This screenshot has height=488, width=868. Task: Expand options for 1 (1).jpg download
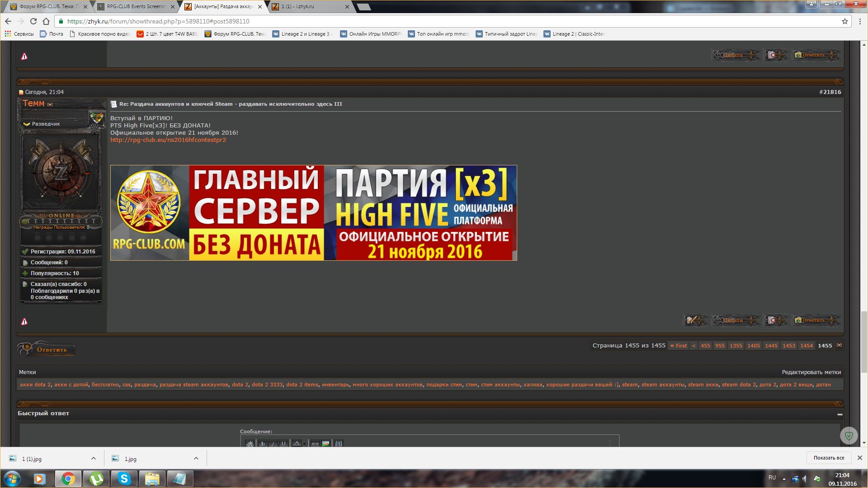93,458
